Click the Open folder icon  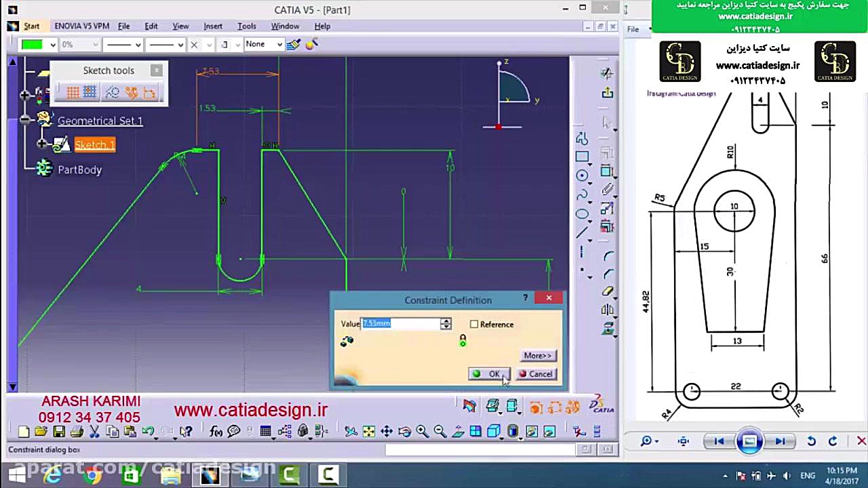click(x=41, y=432)
